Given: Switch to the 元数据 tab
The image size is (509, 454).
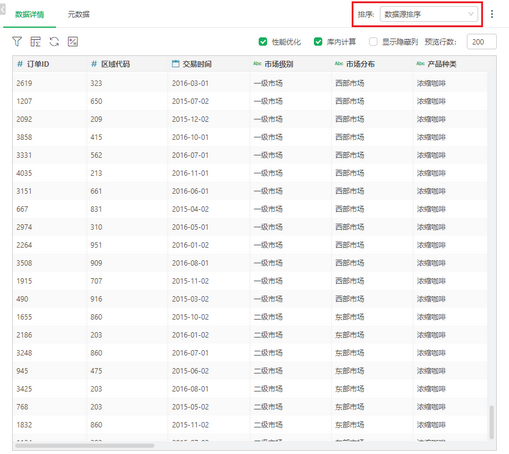Looking at the screenshot, I should point(79,14).
